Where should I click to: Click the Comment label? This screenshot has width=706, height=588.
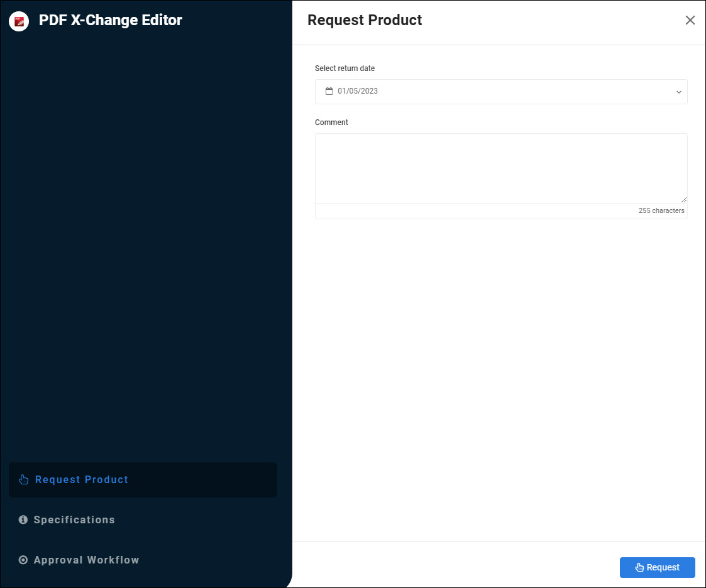(x=331, y=122)
